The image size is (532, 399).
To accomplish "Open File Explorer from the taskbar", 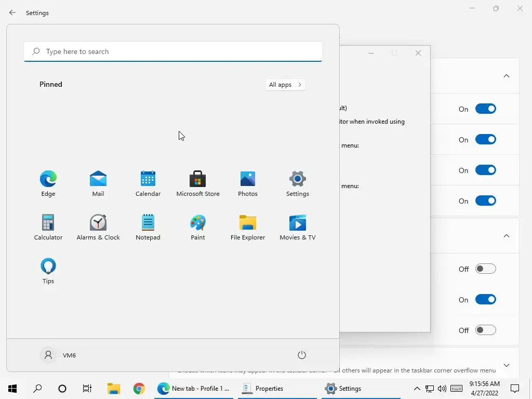I will pyautogui.click(x=114, y=389).
